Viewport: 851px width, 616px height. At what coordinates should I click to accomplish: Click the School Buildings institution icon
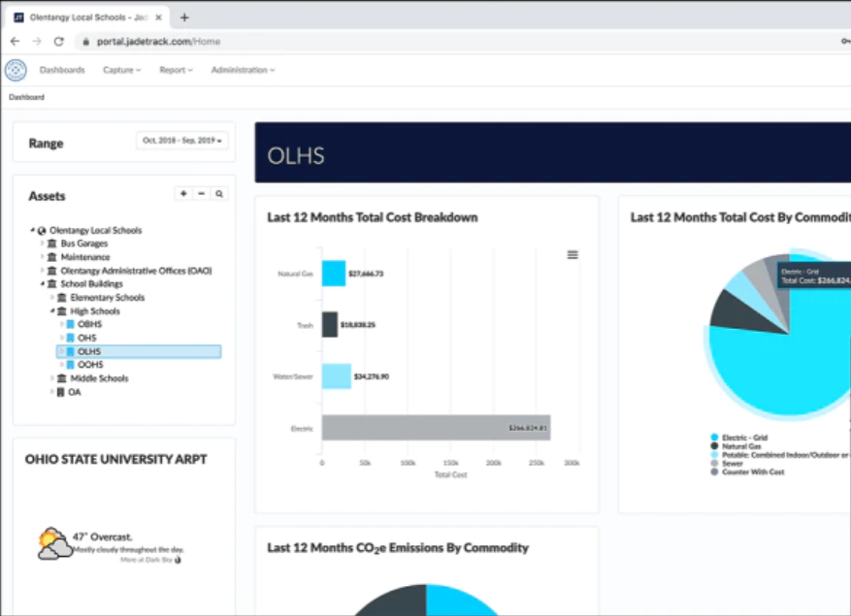[x=52, y=284]
